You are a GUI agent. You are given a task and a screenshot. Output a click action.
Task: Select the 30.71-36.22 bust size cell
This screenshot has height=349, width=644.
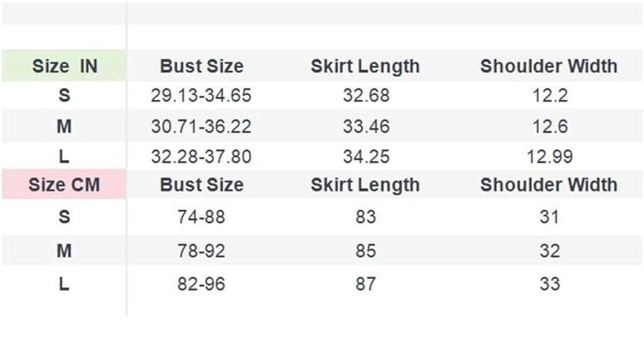coord(201,127)
